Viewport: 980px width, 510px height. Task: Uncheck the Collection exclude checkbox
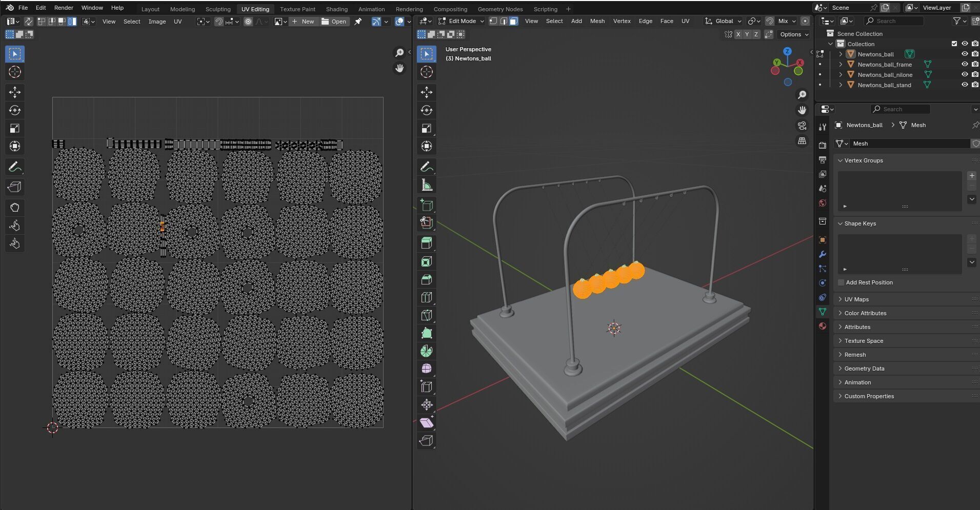(x=954, y=44)
